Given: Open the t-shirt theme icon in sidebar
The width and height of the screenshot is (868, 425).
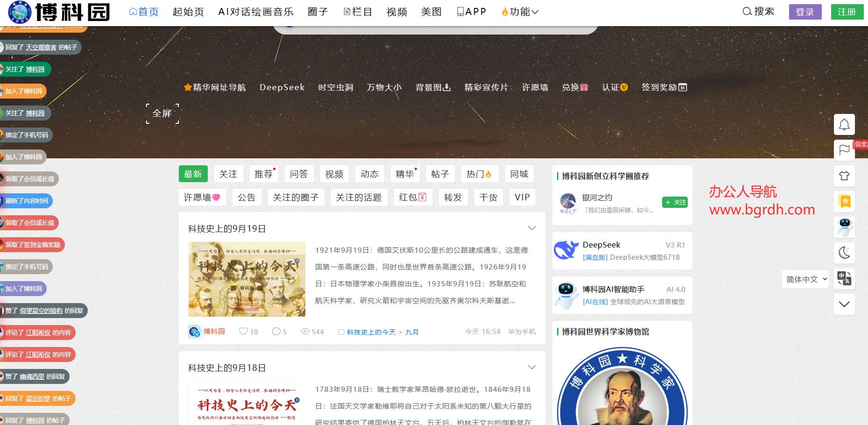Looking at the screenshot, I should [844, 176].
